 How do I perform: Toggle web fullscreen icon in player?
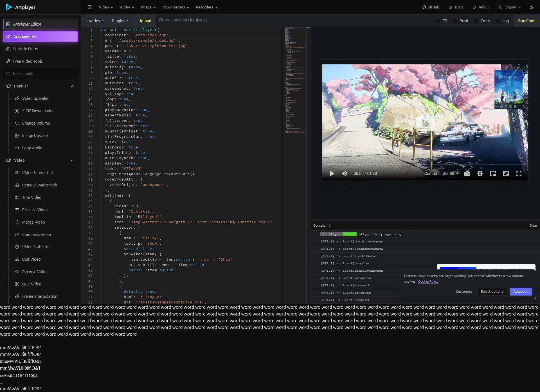(x=506, y=174)
